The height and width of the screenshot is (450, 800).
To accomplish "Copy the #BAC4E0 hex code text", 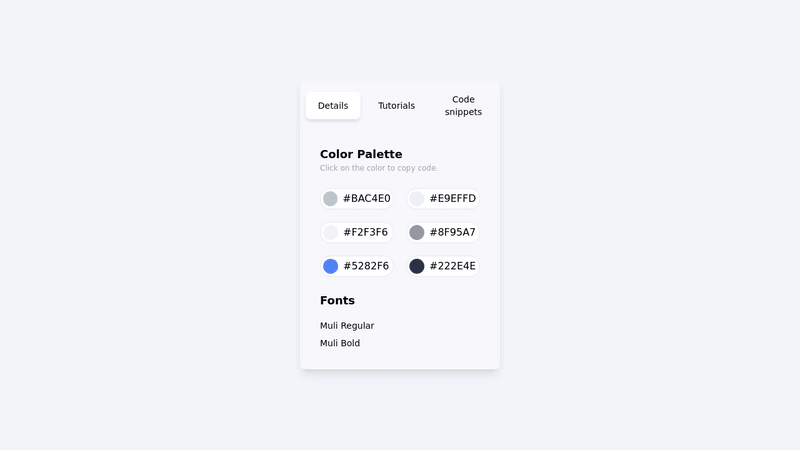I will (x=367, y=199).
